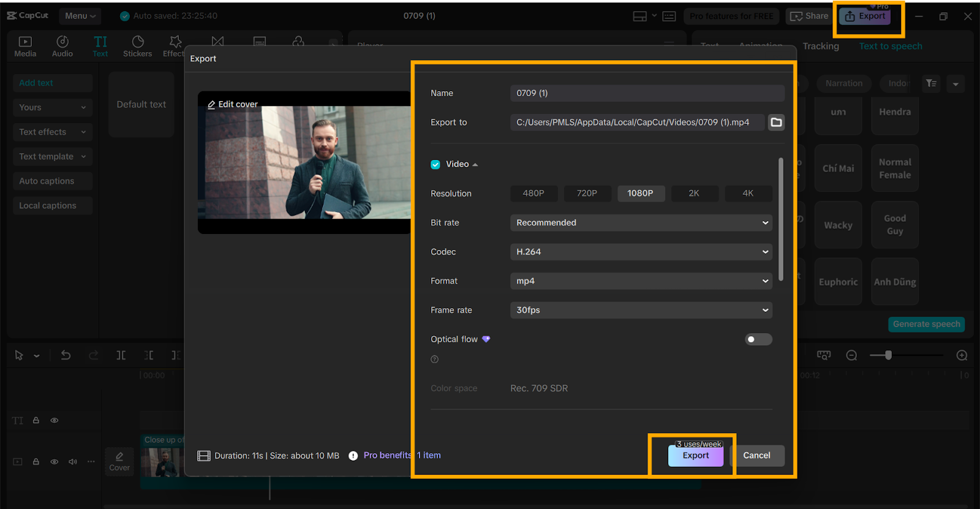Image resolution: width=980 pixels, height=509 pixels.
Task: Mute the video track audio
Action: click(x=73, y=462)
